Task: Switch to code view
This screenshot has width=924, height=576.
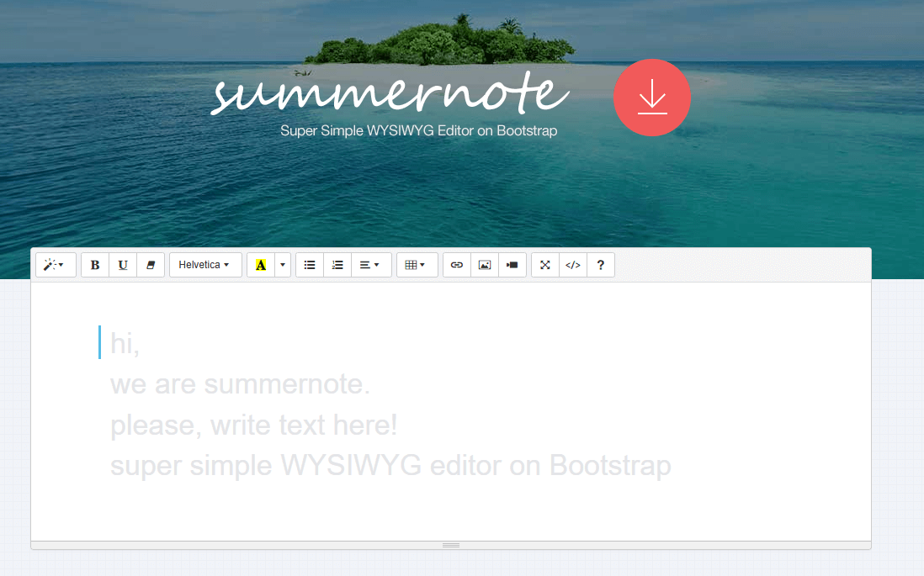Action: click(x=573, y=265)
